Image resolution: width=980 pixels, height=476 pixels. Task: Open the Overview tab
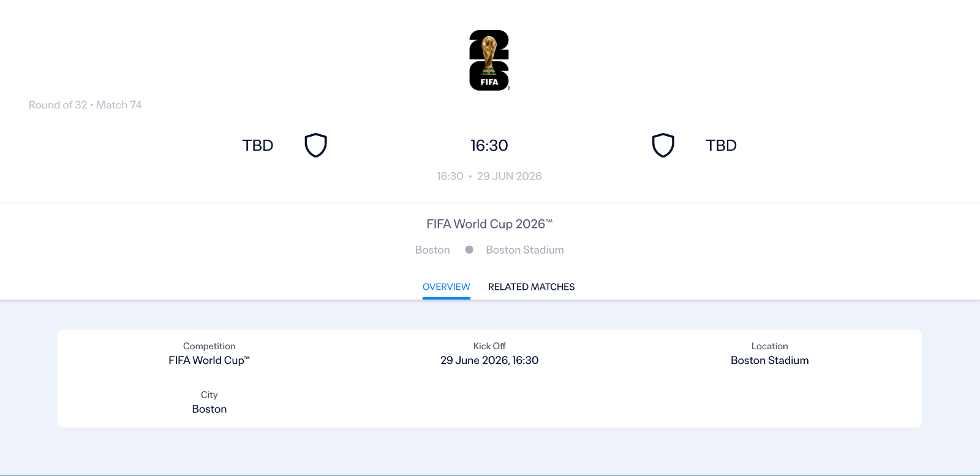(x=446, y=287)
